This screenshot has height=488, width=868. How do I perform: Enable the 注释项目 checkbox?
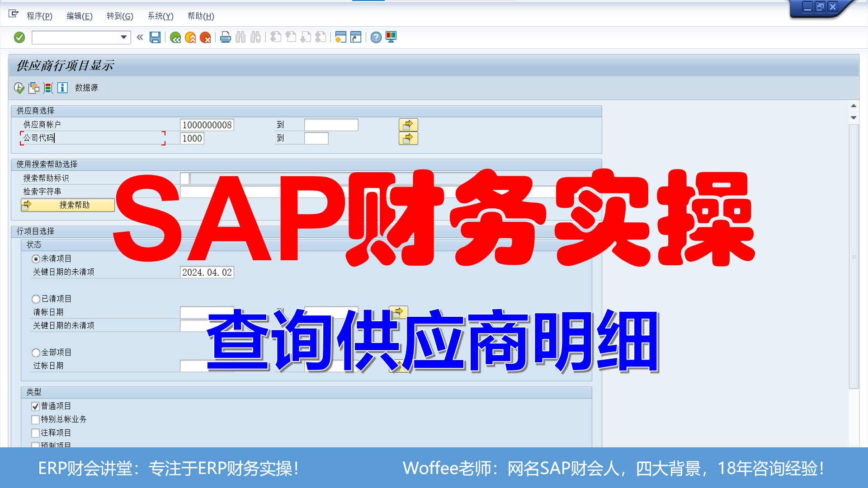35,433
